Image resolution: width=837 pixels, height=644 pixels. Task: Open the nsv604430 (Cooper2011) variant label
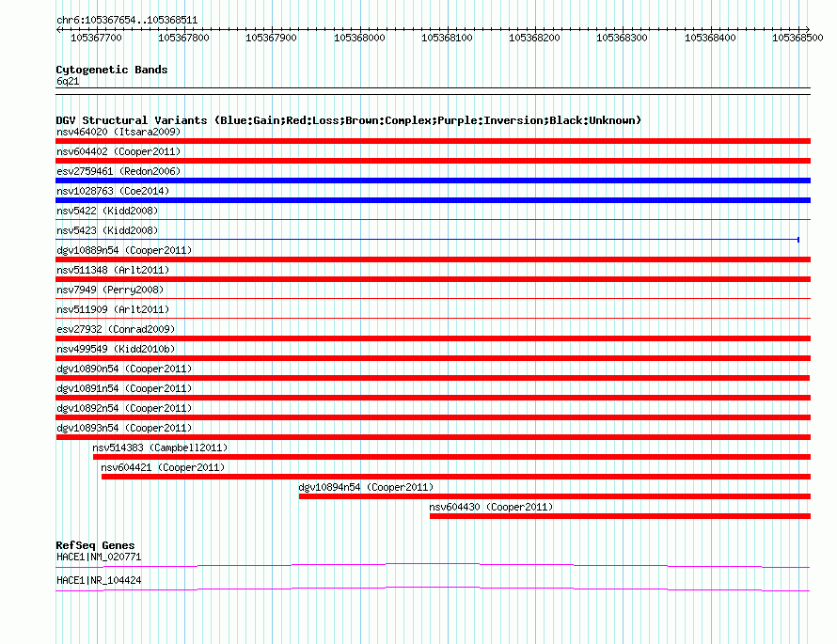(491, 507)
